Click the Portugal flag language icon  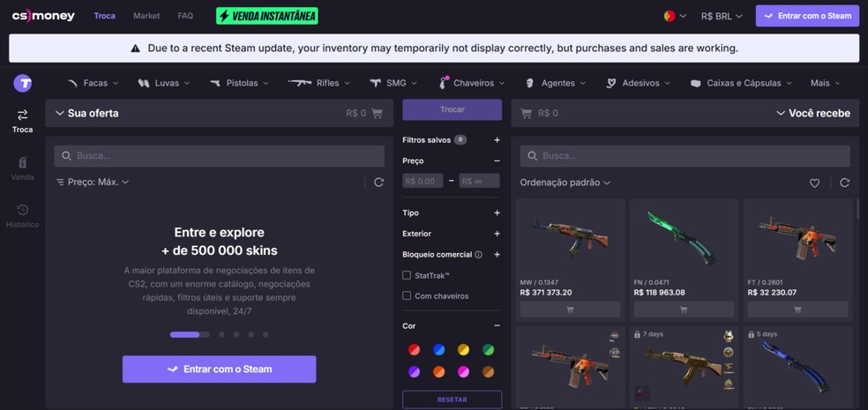[x=670, y=16]
